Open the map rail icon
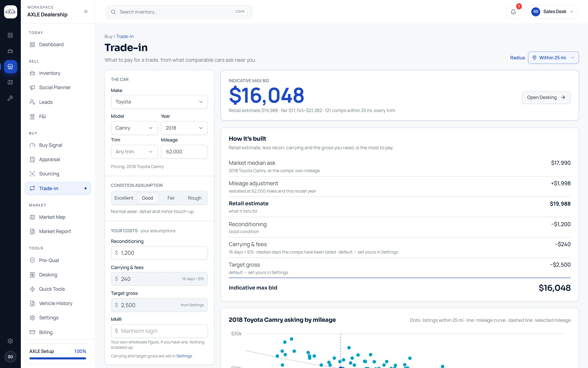Viewport: 588px width, 368px height. pyautogui.click(x=10, y=82)
